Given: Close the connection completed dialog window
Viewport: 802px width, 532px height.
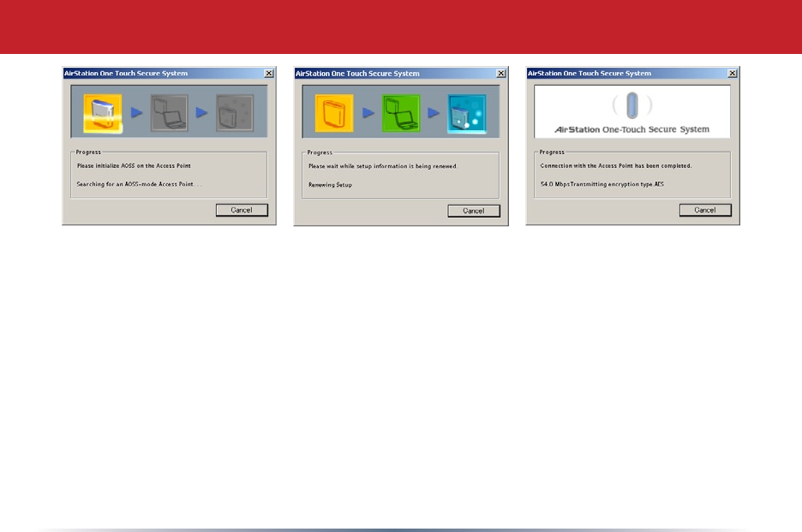Looking at the screenshot, I should click(x=733, y=74).
